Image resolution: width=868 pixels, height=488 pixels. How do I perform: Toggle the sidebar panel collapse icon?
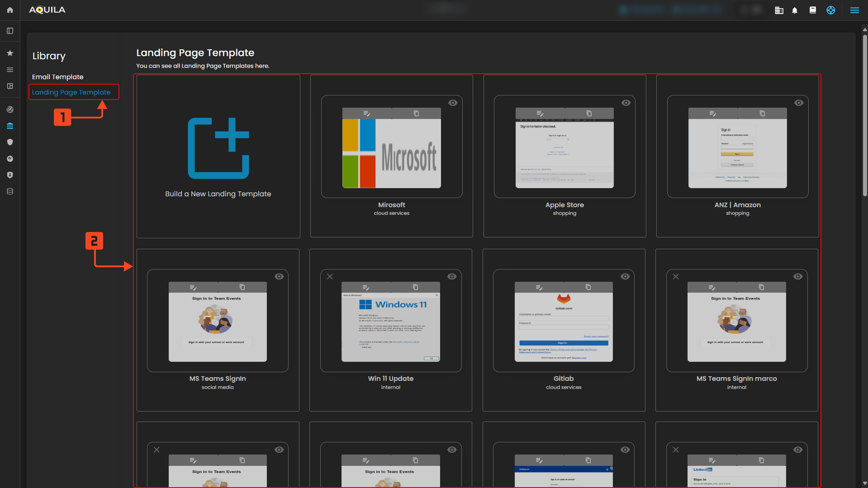10,31
